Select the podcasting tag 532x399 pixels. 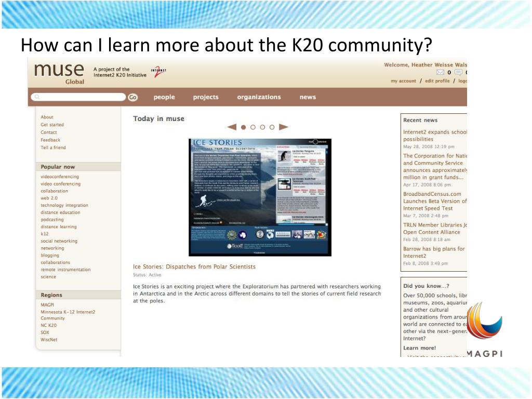pyautogui.click(x=52, y=220)
